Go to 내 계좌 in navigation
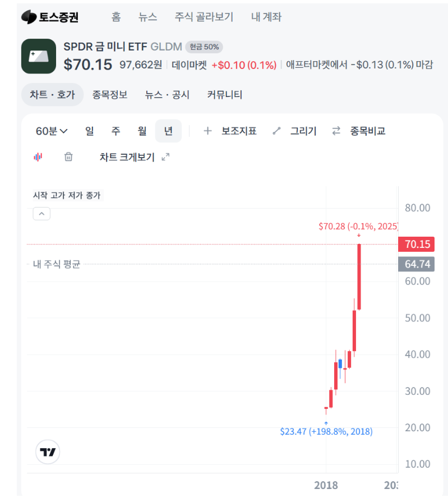The width and height of the screenshot is (448, 498). click(x=266, y=17)
